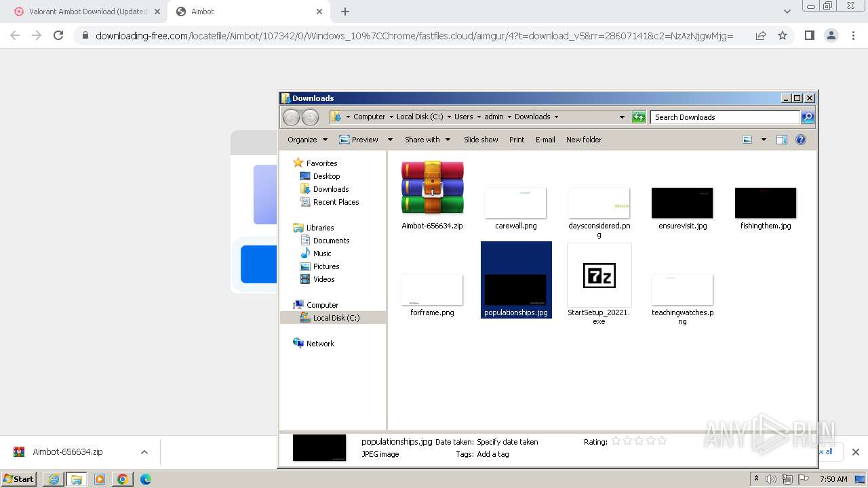Start the Slide show
868x488 pixels.
point(481,140)
